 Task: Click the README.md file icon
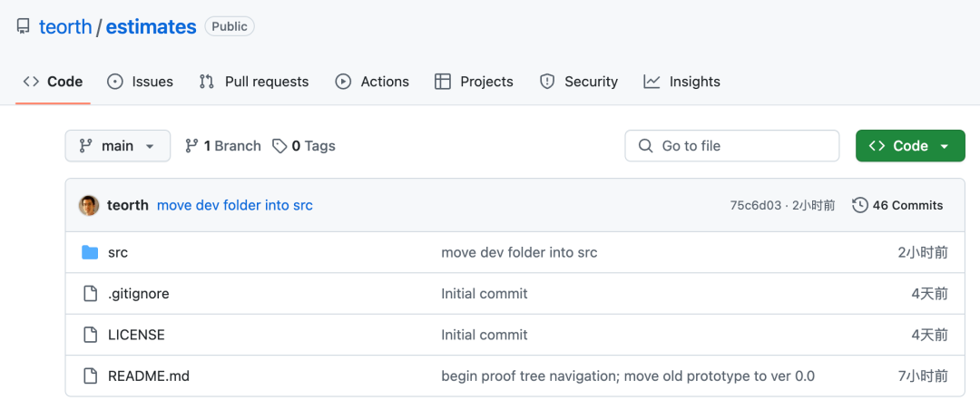90,376
